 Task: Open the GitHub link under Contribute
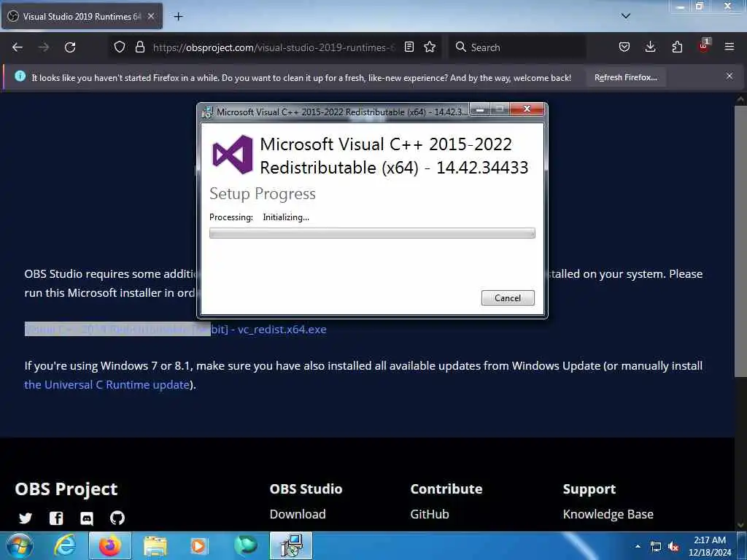[x=430, y=514]
